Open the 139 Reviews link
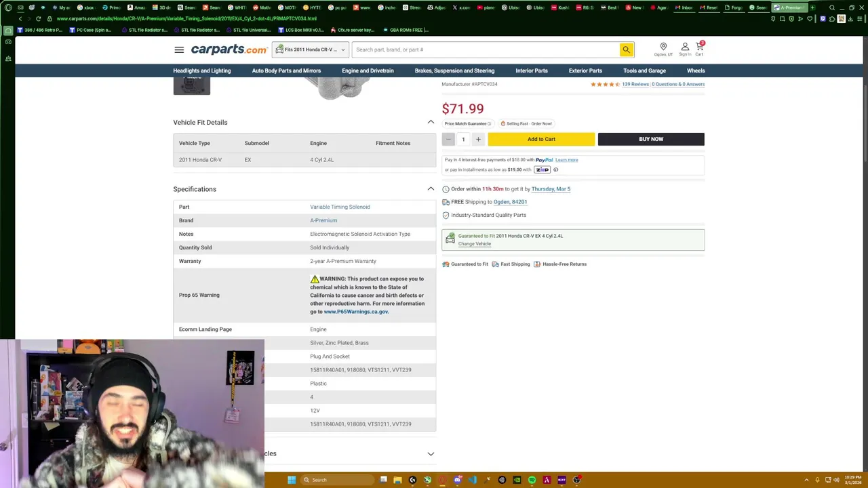This screenshot has width=868, height=488. point(635,84)
